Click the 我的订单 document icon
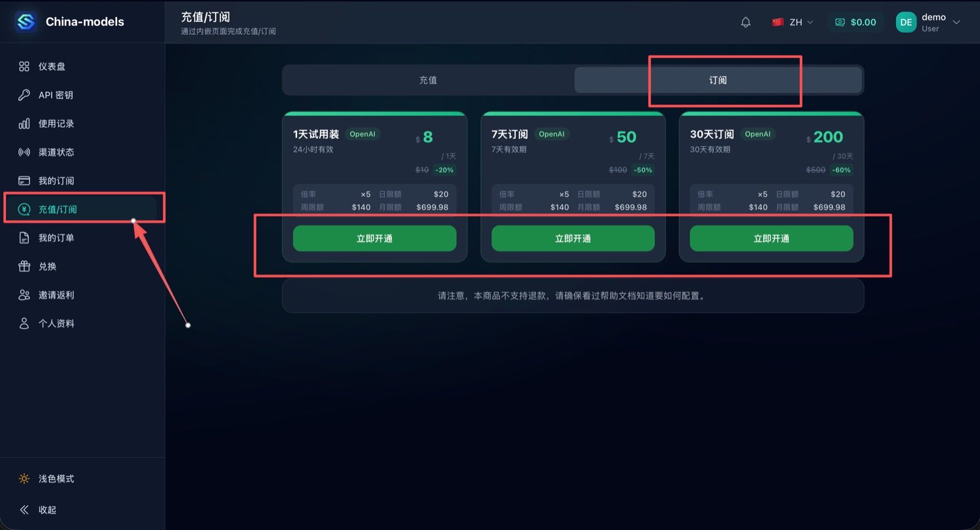 [x=24, y=237]
